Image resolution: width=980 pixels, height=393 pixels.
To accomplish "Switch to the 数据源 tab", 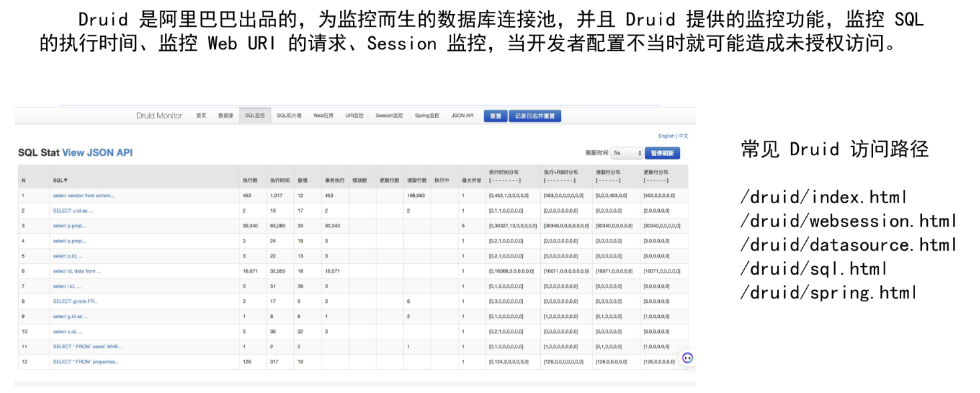I will [225, 116].
